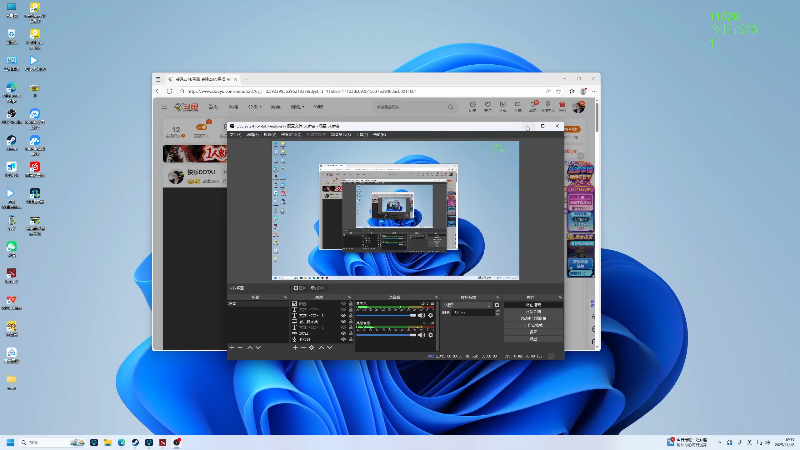This screenshot has height=450, width=800.
Task: Add a new source in OBS Sources dock
Action: [295, 347]
